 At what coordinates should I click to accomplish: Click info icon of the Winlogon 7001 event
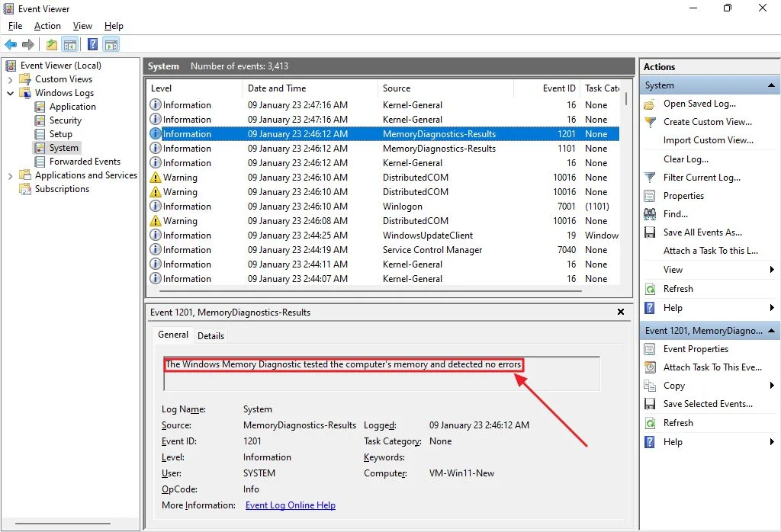(x=156, y=207)
